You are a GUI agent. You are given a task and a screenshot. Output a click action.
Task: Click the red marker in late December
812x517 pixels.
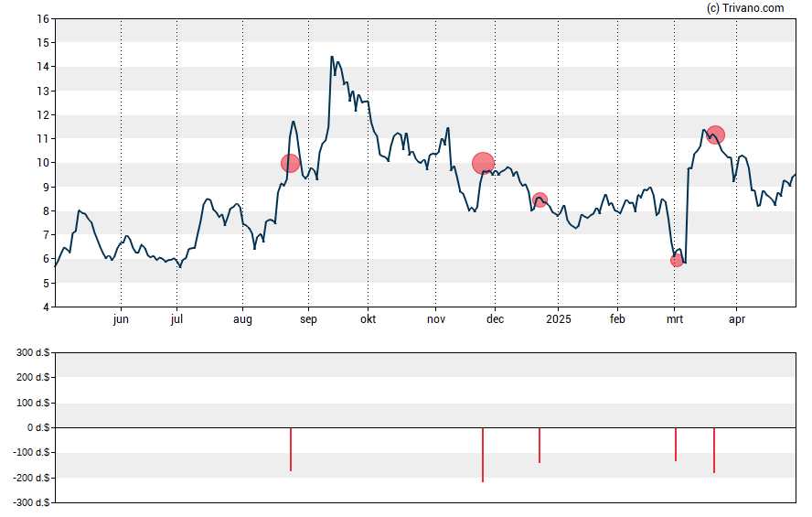tap(540, 200)
